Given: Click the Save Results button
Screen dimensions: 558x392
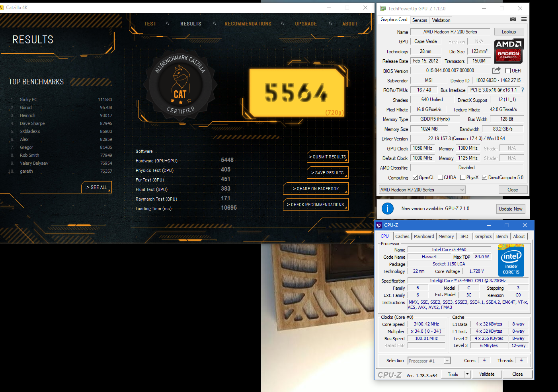Looking at the screenshot, I should coord(328,173).
